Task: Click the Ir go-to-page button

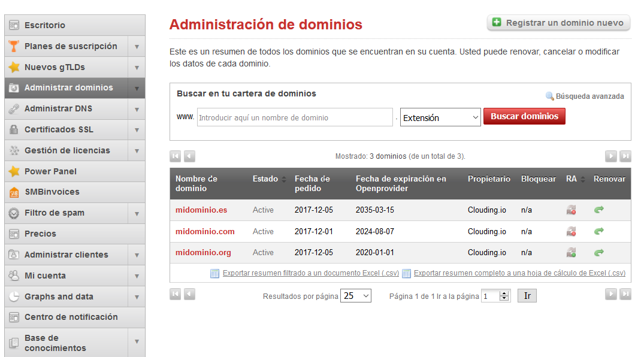Action: tap(527, 296)
